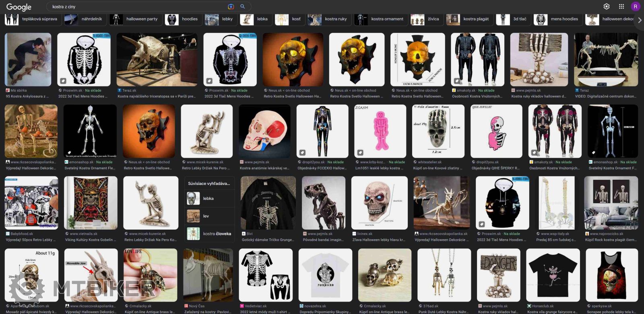The height and width of the screenshot is (314, 644).
Task: Open the account profile avatar
Action: 636,6
